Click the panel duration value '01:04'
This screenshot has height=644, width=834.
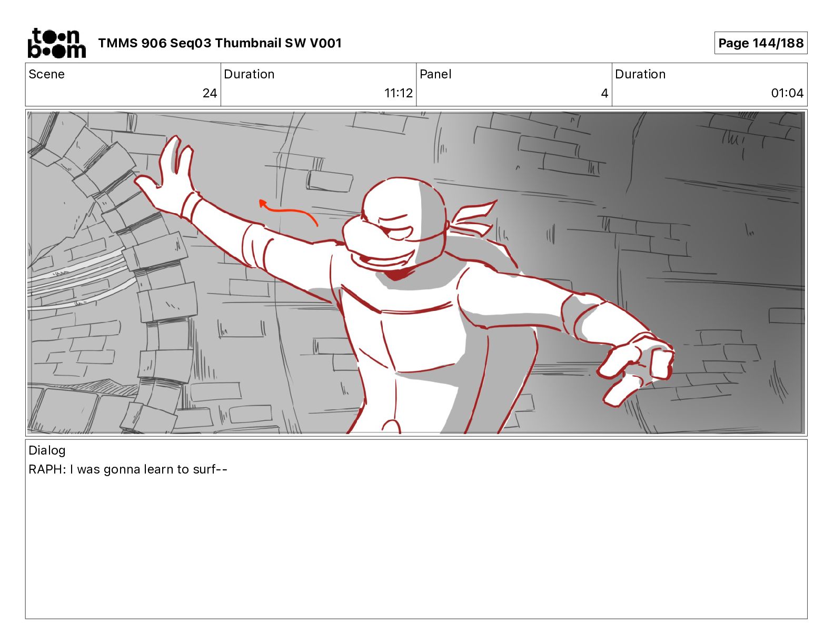(x=787, y=93)
